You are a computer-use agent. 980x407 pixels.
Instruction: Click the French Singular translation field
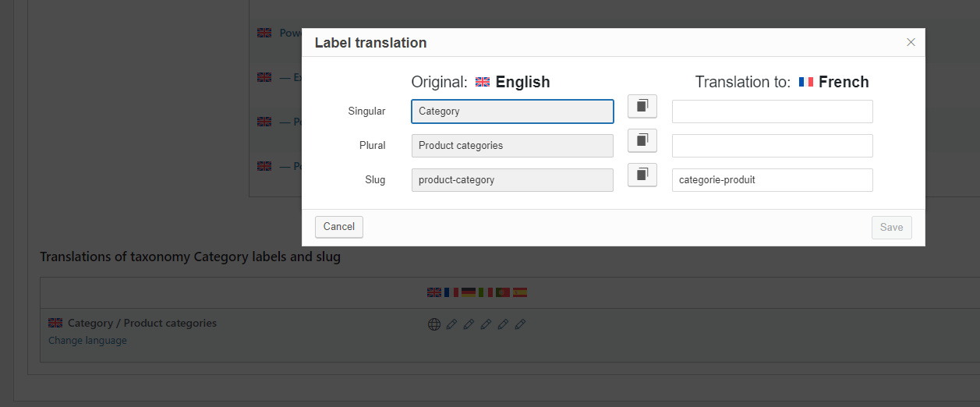coord(773,111)
